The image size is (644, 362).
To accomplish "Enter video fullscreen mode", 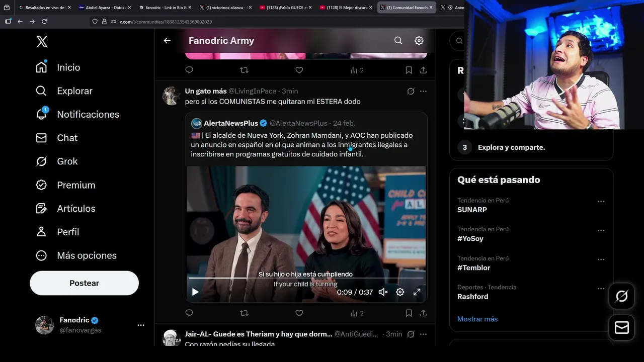I will (417, 292).
